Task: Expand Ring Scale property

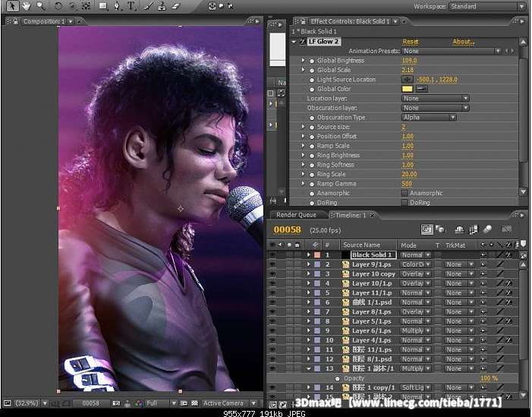Action: (x=303, y=174)
